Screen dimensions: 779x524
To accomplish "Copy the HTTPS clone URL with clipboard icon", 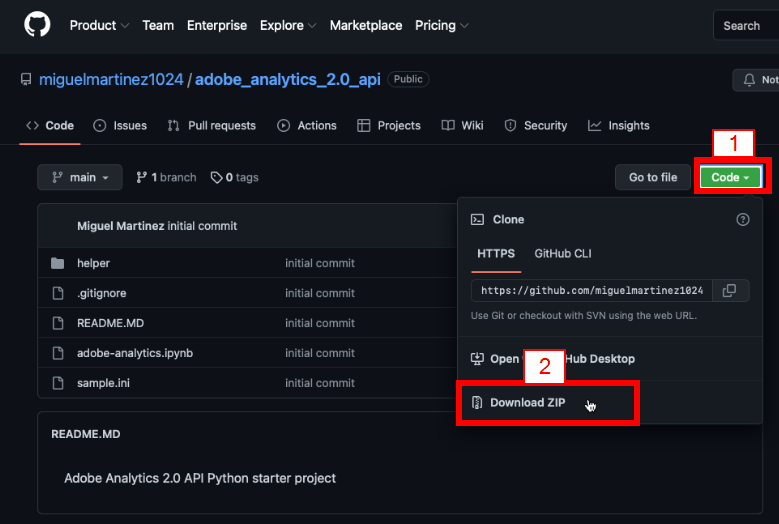I will click(729, 291).
